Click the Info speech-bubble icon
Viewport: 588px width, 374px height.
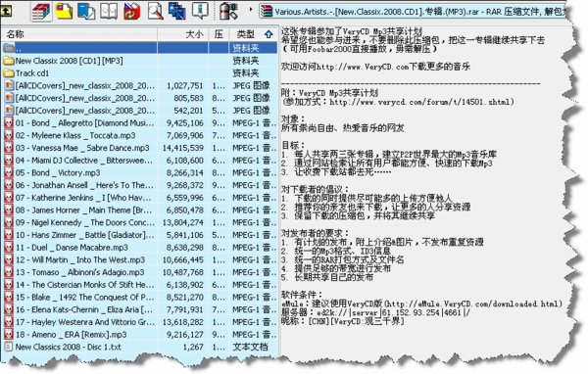200,11
